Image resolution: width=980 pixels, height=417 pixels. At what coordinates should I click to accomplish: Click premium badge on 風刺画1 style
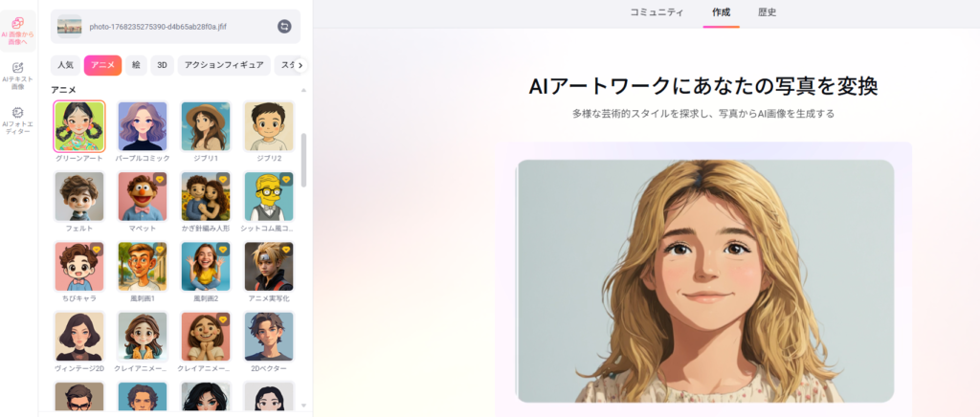tap(160, 249)
